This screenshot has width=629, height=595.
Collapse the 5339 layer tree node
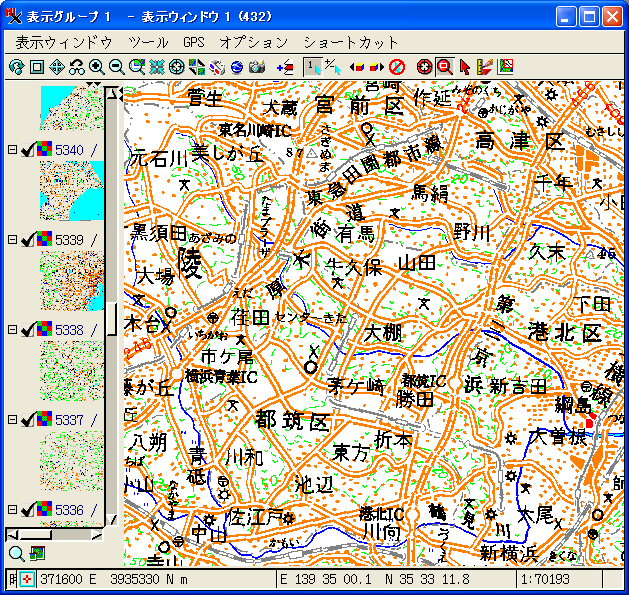tap(12, 240)
